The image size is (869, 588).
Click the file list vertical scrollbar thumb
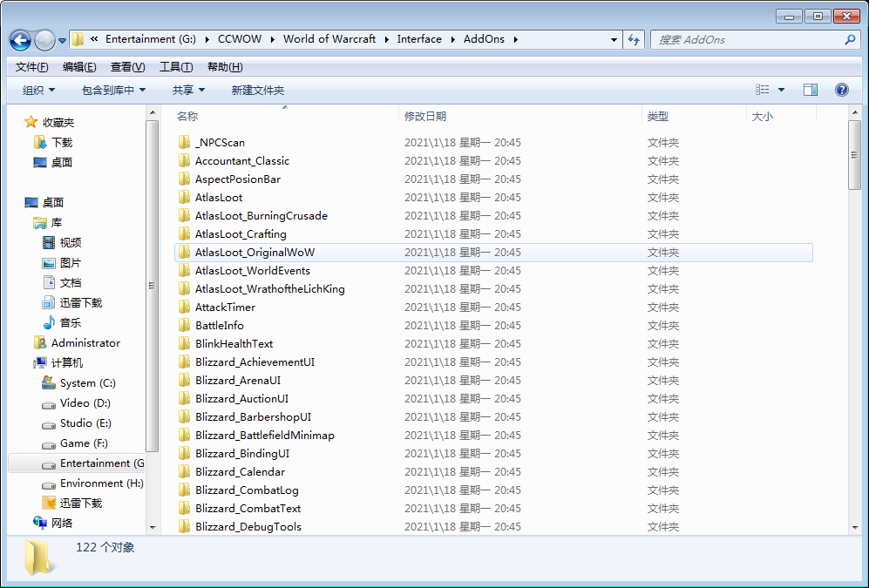854,155
